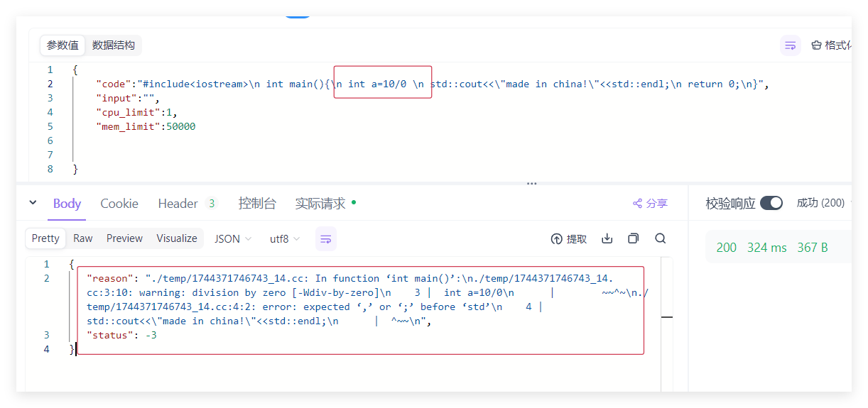Toggle word wrap in response body

point(325,239)
